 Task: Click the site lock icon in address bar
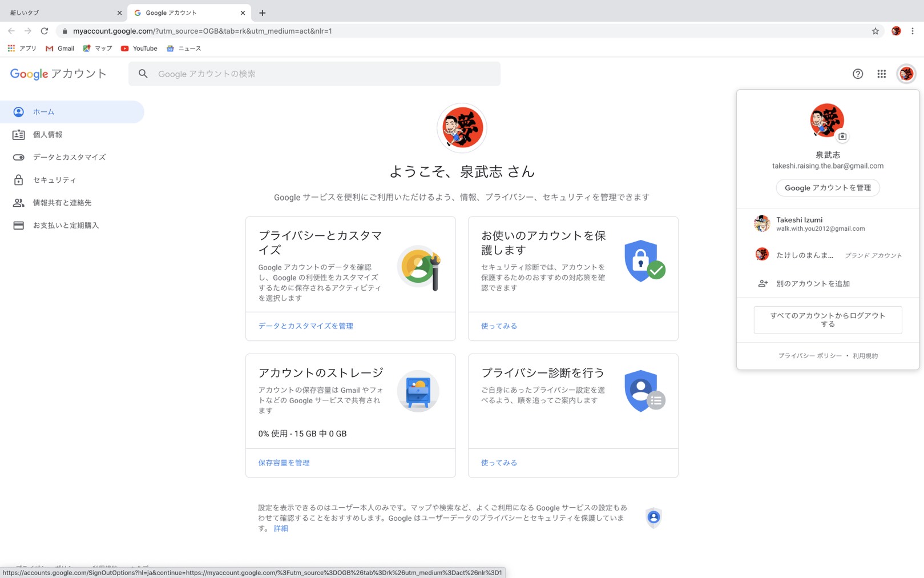tap(65, 31)
